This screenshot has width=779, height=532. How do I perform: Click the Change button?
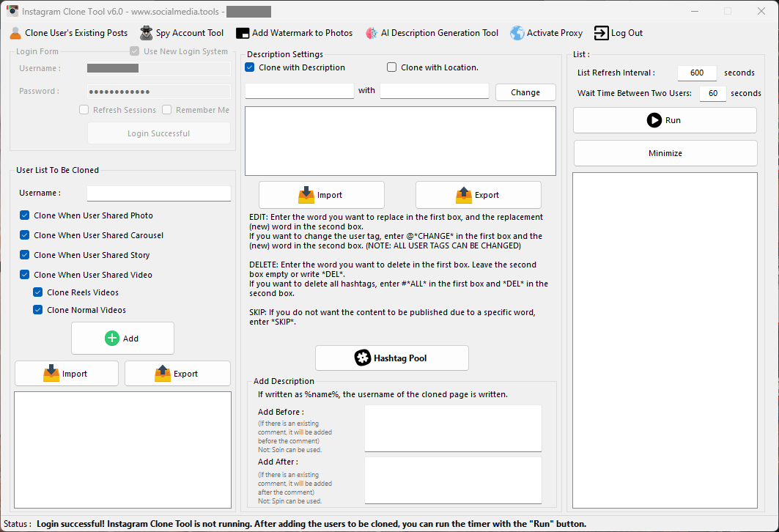coord(525,92)
